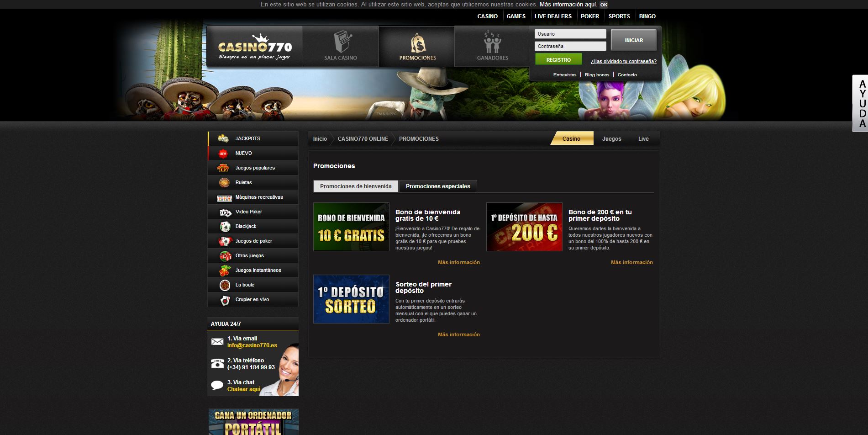The height and width of the screenshot is (435, 868).
Task: Open the Promociones money bag tab
Action: (x=417, y=46)
